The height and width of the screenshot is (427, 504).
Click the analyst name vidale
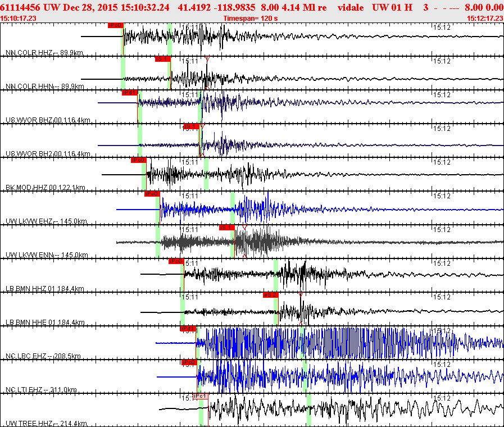[x=351, y=7]
